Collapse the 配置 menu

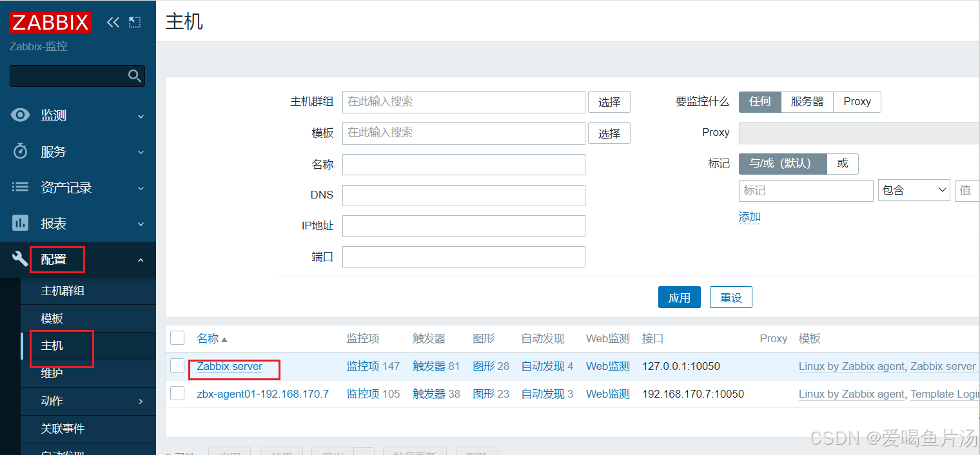point(141,260)
